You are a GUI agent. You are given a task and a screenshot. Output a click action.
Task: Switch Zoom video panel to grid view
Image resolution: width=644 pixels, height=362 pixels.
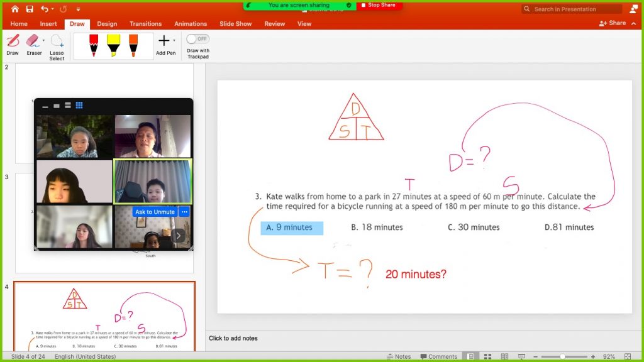79,105
